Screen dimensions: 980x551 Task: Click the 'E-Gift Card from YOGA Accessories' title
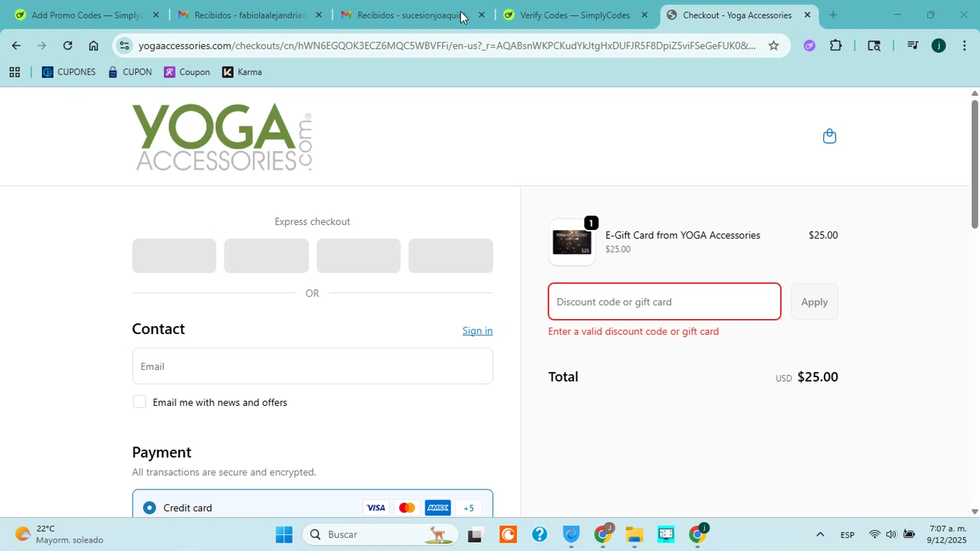[x=683, y=235]
